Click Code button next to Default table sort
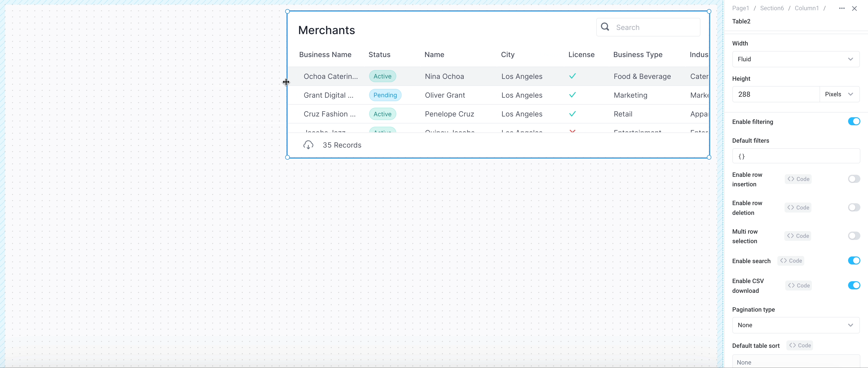Screen dimensions: 868x368 tap(800, 345)
